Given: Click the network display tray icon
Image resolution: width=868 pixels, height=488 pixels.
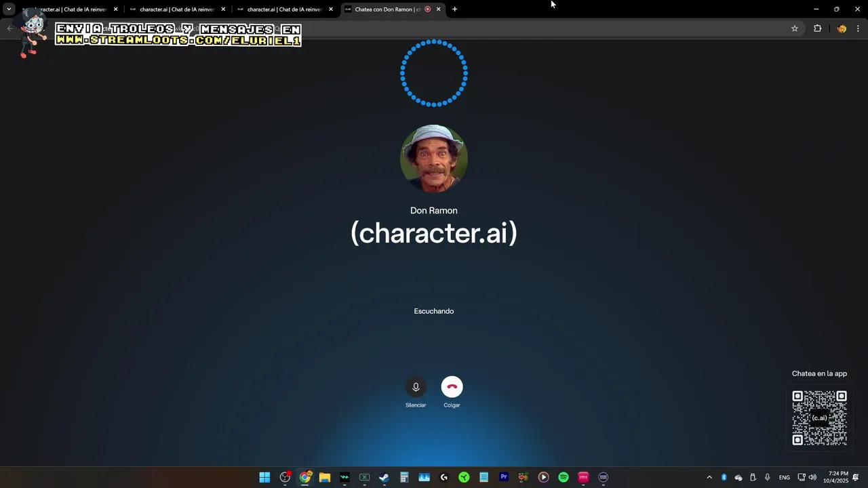Looking at the screenshot, I should 801,477.
